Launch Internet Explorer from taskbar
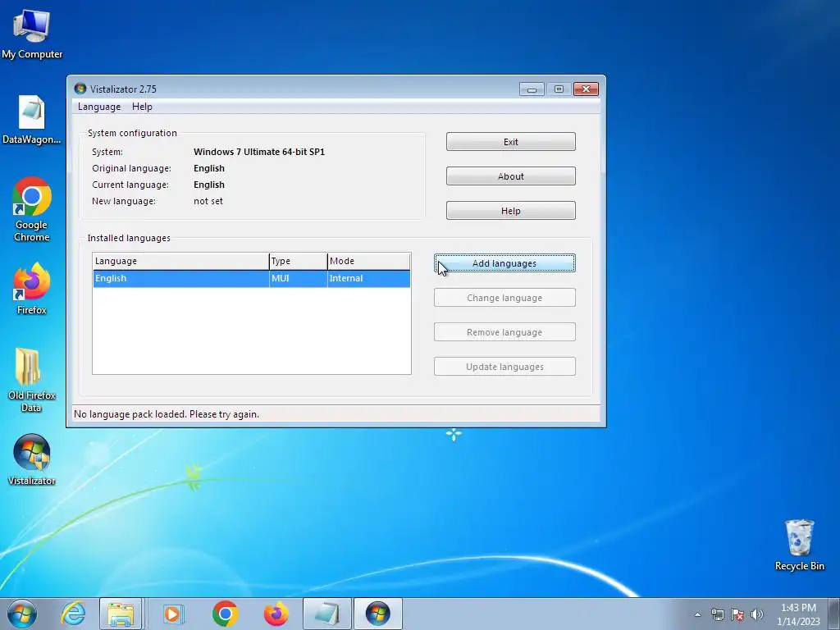 click(73, 614)
